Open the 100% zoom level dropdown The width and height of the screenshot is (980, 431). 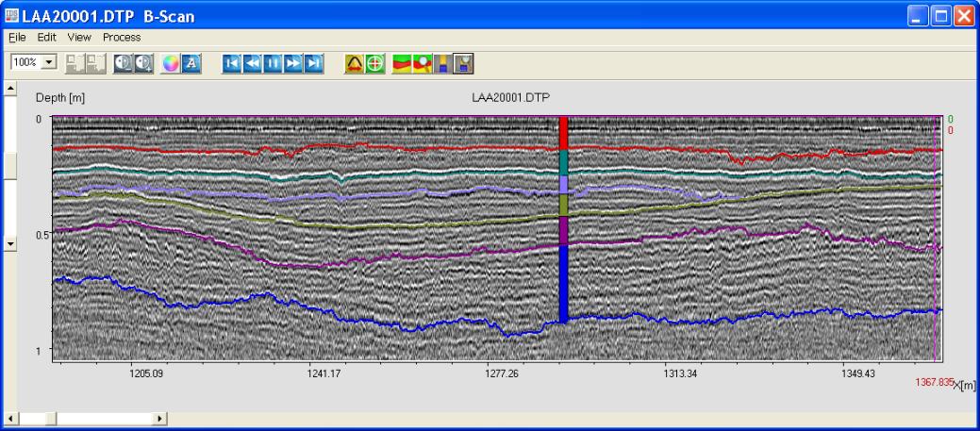pyautogui.click(x=50, y=62)
